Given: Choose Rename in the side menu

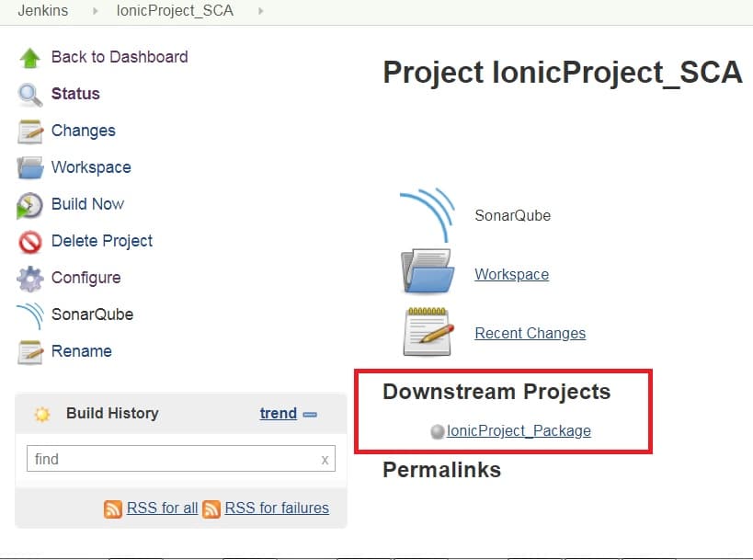Looking at the screenshot, I should [82, 351].
